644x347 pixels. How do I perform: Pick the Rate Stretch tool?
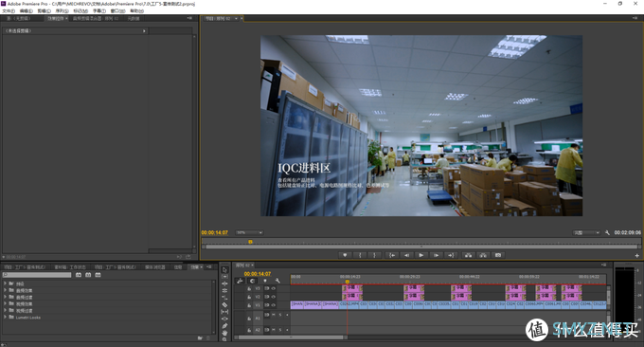click(224, 298)
